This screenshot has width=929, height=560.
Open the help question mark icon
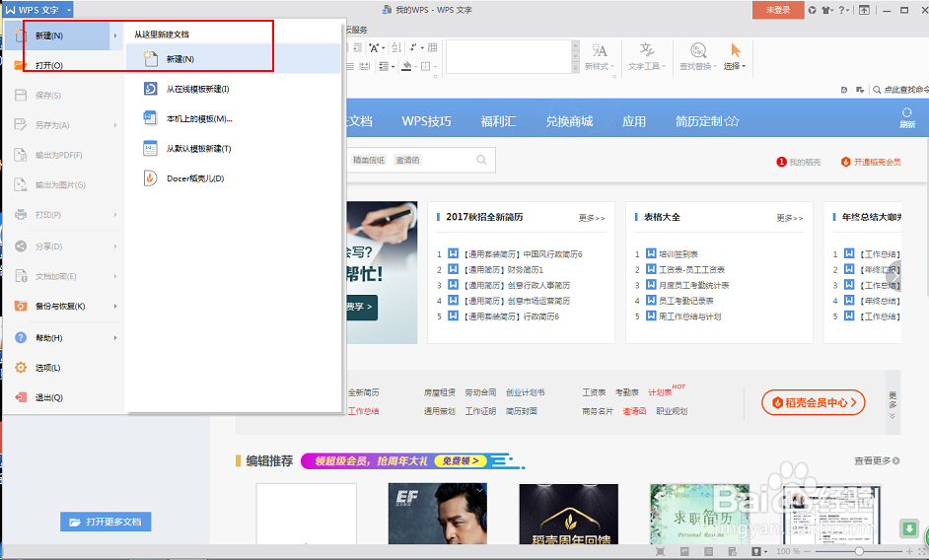(842, 10)
